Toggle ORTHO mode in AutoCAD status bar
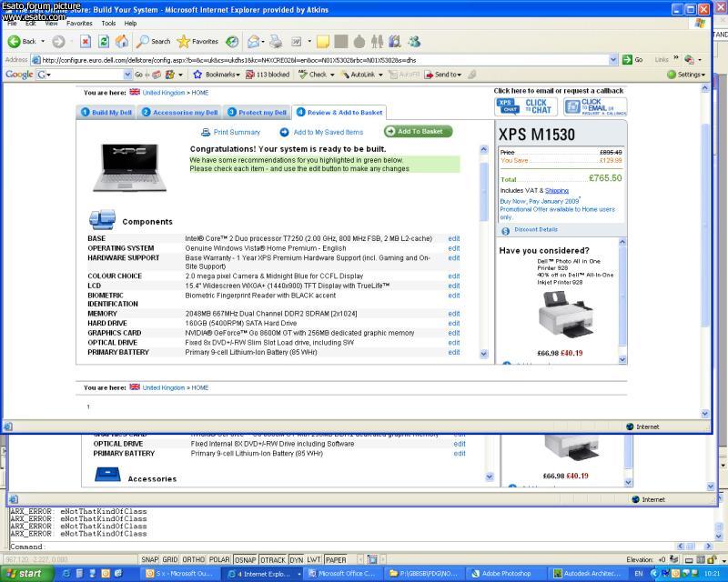Viewport: 728px width, 582px height. pos(193,560)
